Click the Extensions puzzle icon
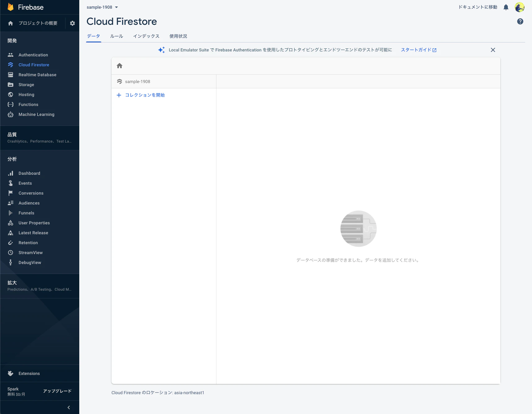532x414 pixels. (x=11, y=373)
